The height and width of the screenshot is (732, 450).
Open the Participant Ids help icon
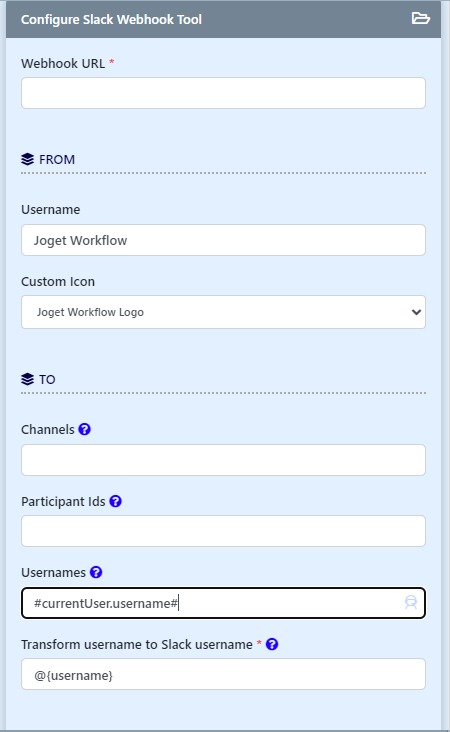tap(115, 501)
